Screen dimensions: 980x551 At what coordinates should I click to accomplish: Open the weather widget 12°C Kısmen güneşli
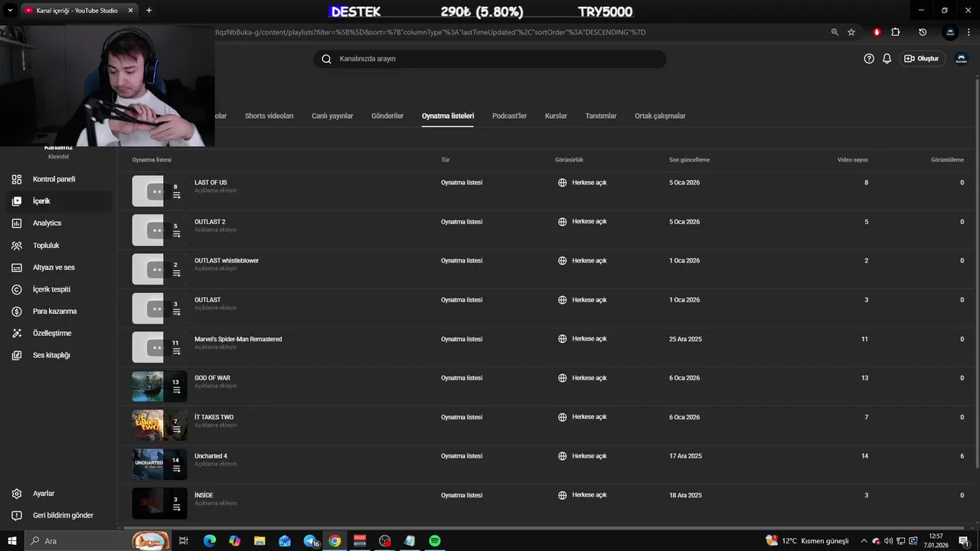[x=807, y=541]
